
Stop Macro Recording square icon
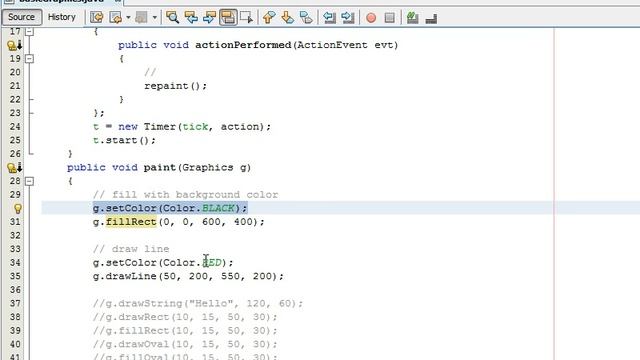[x=390, y=18]
